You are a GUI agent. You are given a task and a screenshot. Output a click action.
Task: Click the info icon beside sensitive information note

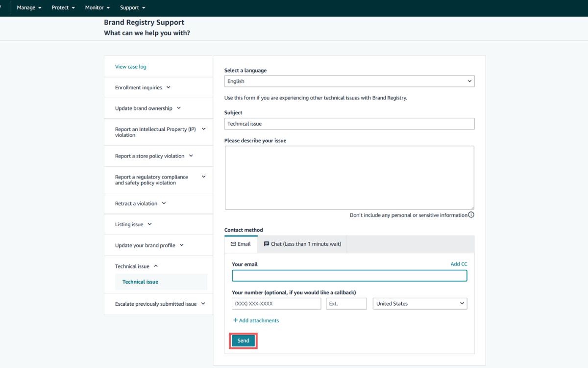(x=471, y=215)
